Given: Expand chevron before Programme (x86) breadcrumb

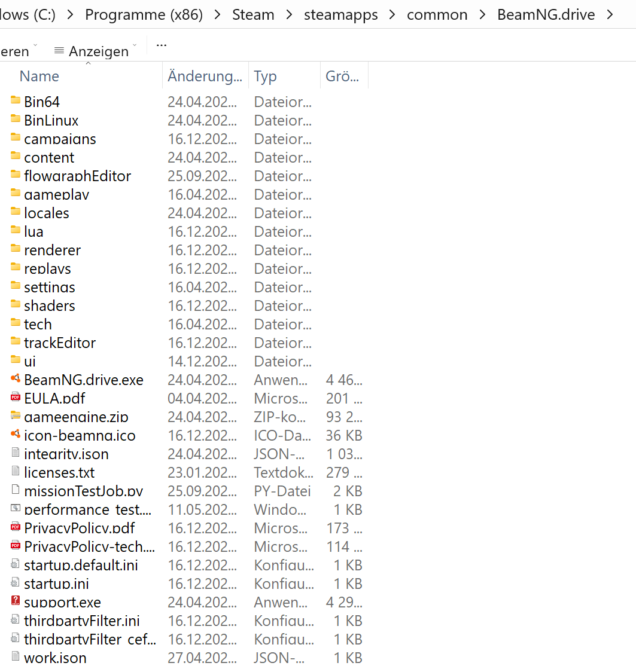Looking at the screenshot, I should click(x=70, y=14).
